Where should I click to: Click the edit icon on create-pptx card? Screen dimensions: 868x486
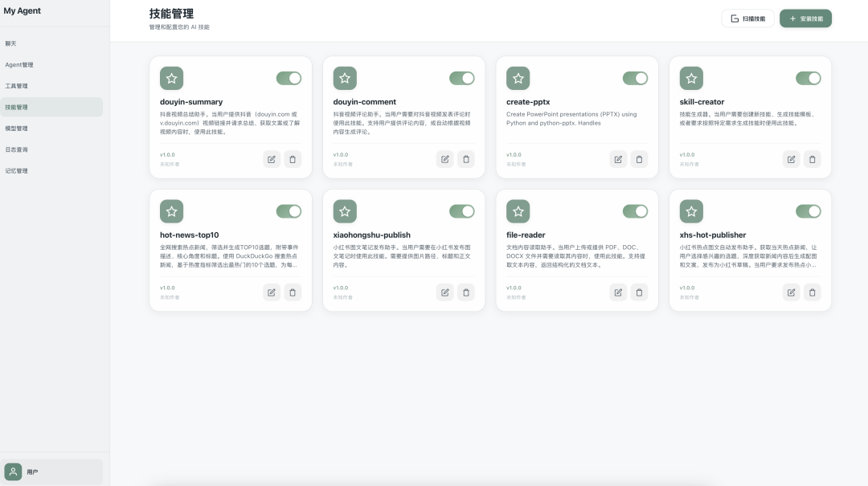point(618,159)
